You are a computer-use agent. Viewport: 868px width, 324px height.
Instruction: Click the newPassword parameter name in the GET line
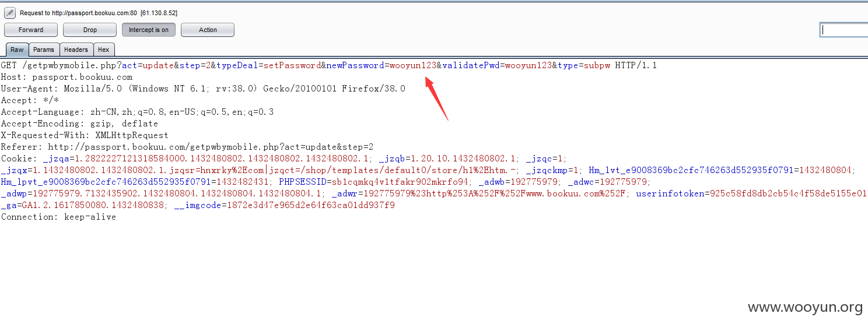click(355, 65)
